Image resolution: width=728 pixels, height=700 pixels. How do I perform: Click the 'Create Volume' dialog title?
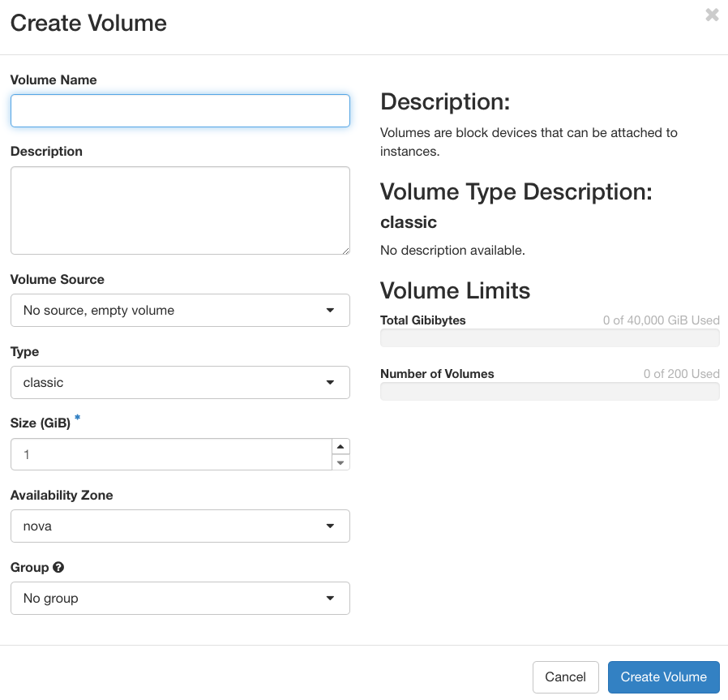coord(88,23)
